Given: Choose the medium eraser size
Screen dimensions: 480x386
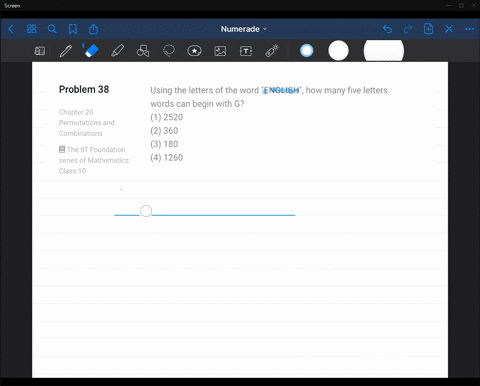Looking at the screenshot, I should click(338, 51).
